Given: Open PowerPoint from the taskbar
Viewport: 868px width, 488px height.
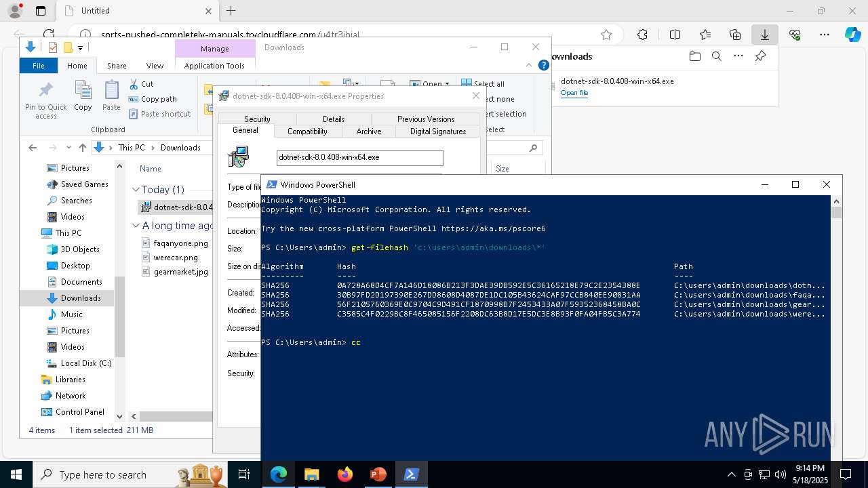Looking at the screenshot, I should click(x=378, y=474).
